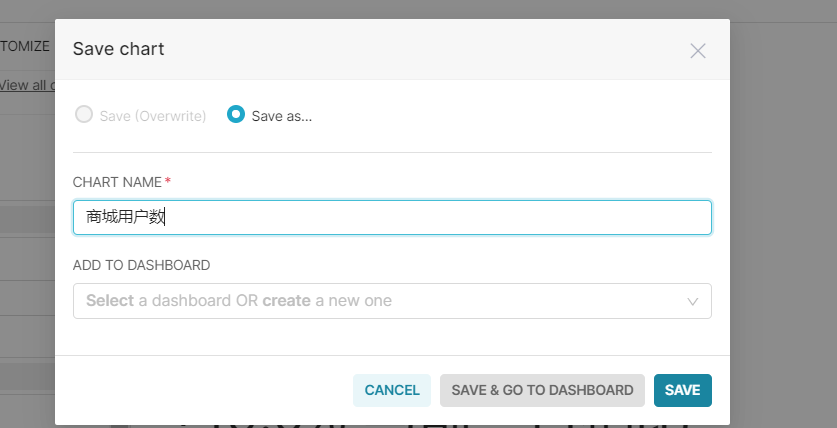Focus the Chart Name input field
837x428 pixels.
click(x=392, y=218)
